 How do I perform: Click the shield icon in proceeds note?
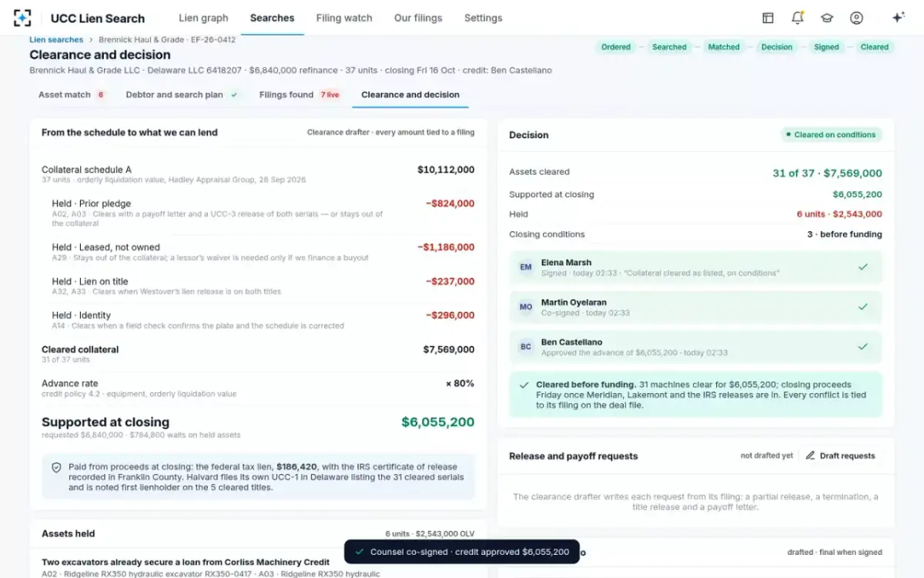(56, 467)
